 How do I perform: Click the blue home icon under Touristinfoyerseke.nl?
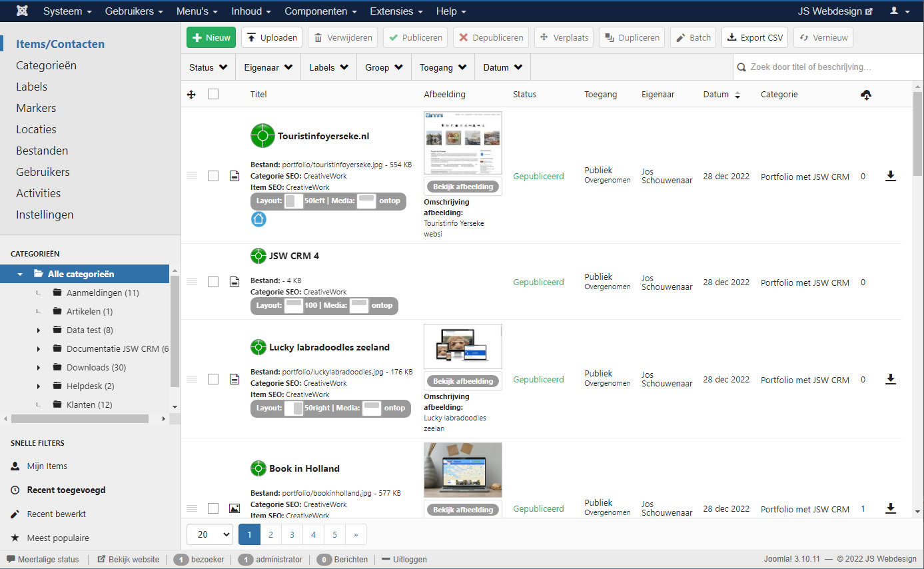pyautogui.click(x=258, y=219)
